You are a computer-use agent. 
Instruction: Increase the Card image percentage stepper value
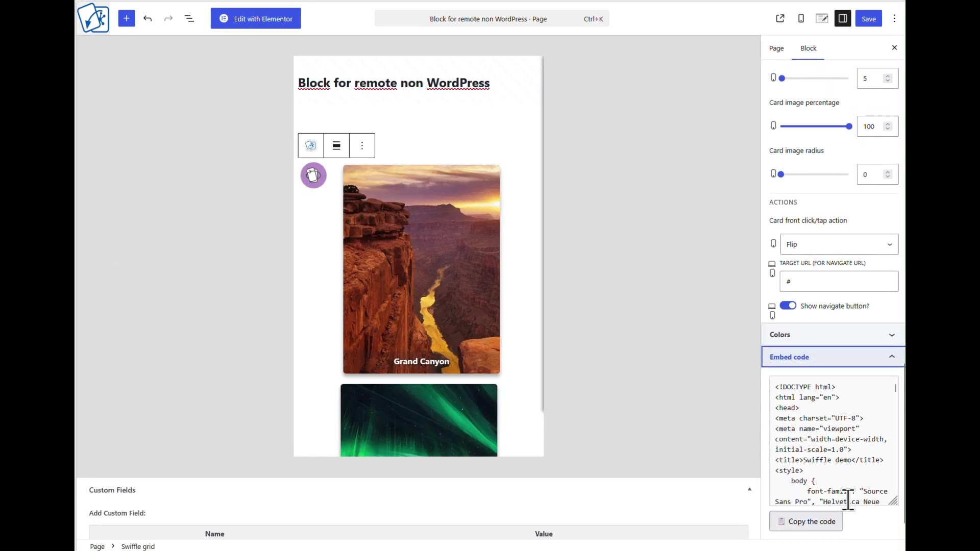point(888,123)
